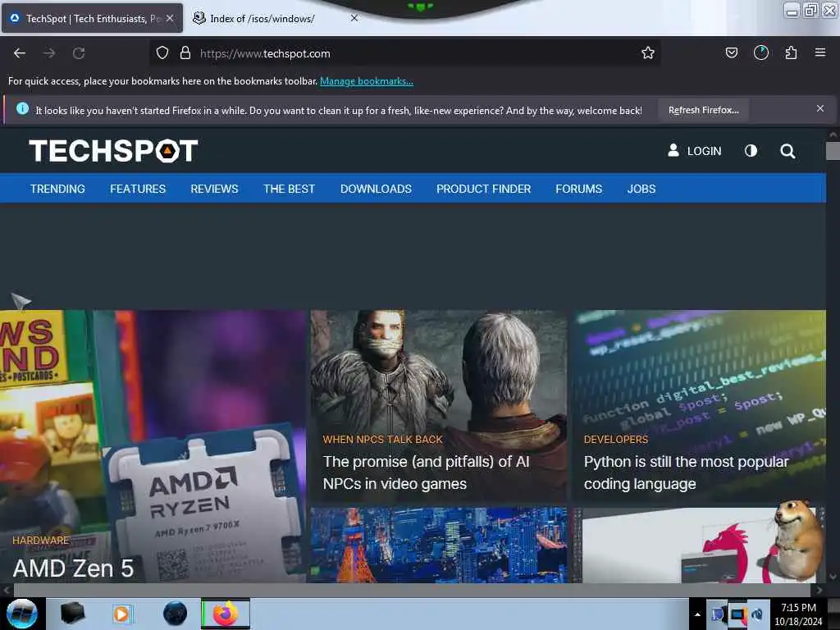Open the Save to Pocket icon
The image size is (840, 630).
(731, 52)
